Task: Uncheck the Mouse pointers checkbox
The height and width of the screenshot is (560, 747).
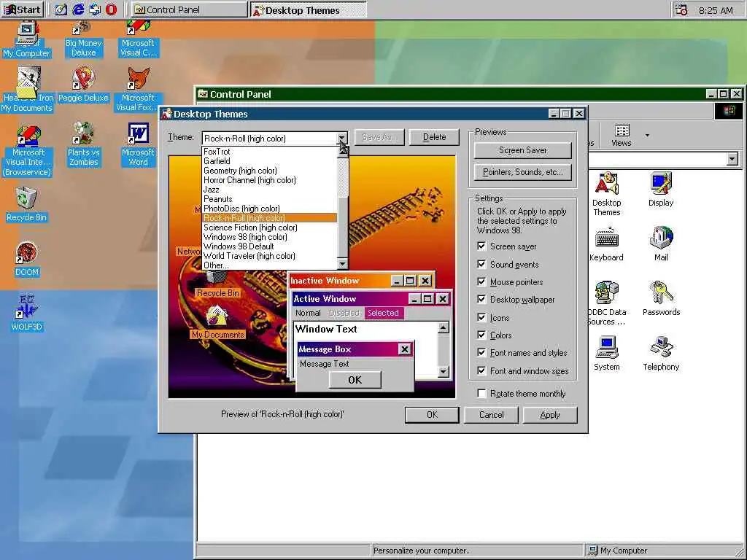Action: (x=481, y=281)
